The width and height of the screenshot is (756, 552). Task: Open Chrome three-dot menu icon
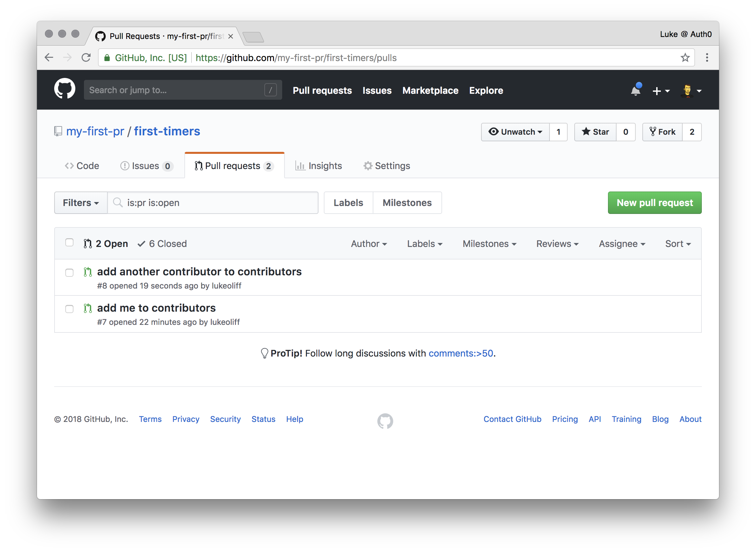pos(706,58)
